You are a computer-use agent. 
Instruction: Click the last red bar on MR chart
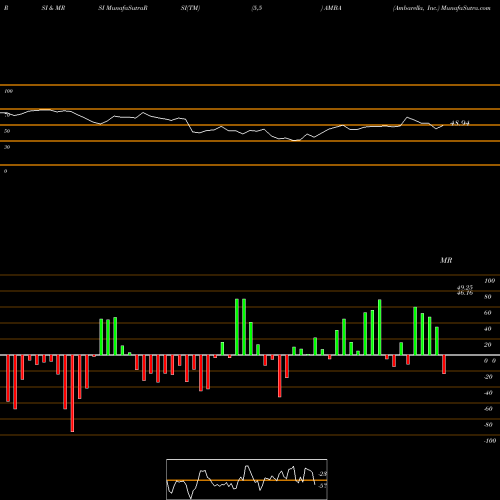[444, 364]
